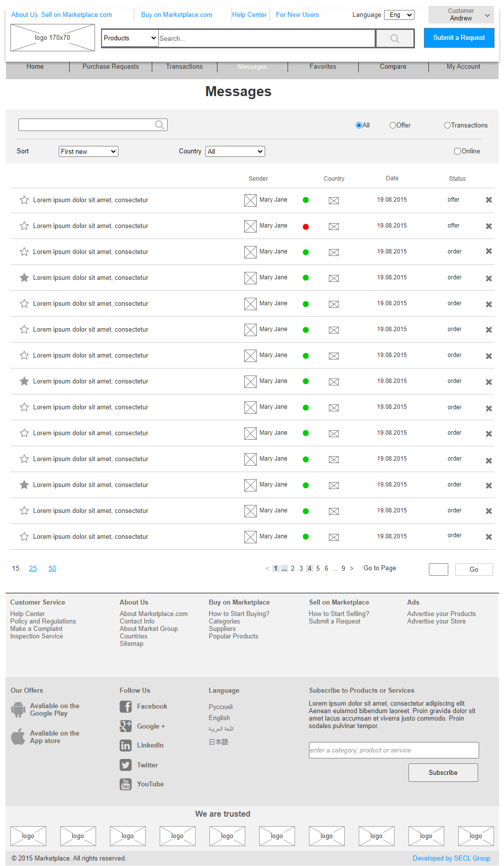Screen dimensions: 504x866
Task: Click the LinkedIn icon in footer
Action: coord(125,745)
